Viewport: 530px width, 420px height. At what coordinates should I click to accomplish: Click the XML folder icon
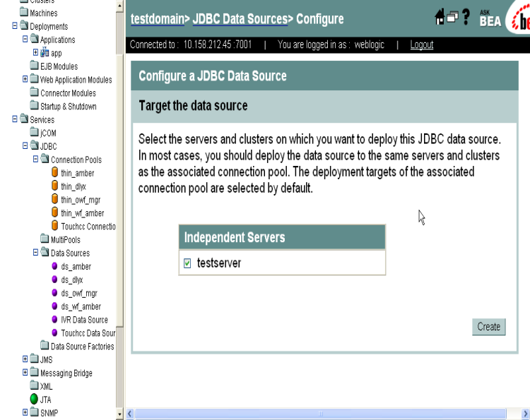click(x=34, y=385)
